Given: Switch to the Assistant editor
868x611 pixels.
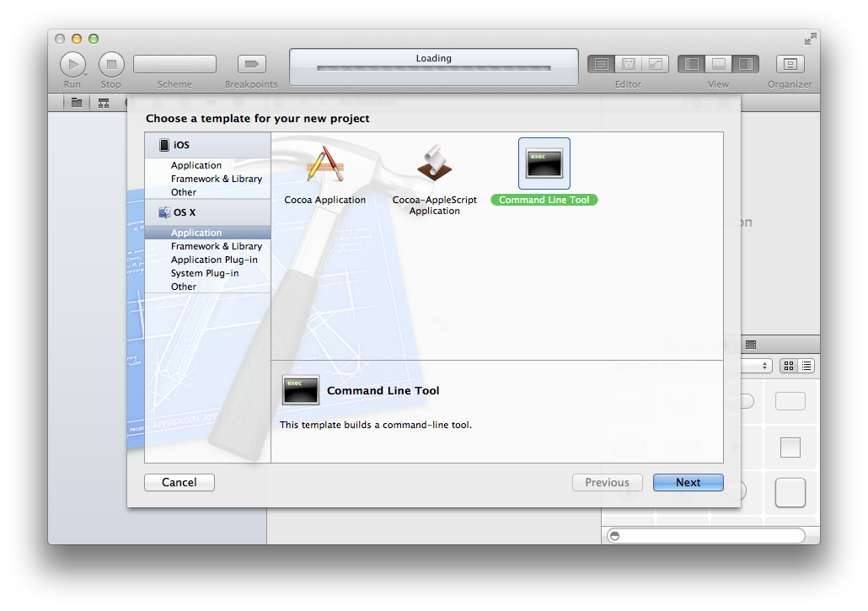Looking at the screenshot, I should pos(629,64).
